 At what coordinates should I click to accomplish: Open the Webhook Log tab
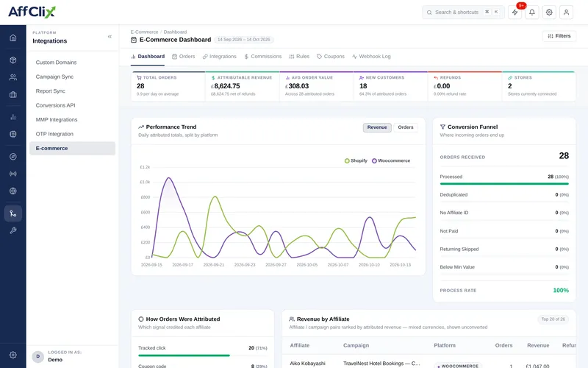[x=371, y=57]
